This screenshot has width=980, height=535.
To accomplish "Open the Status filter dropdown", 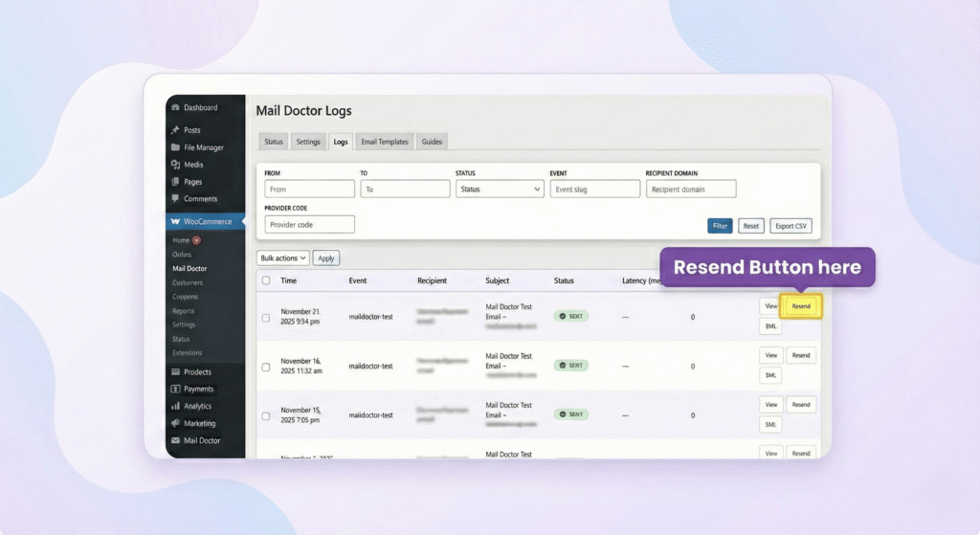I will [500, 189].
